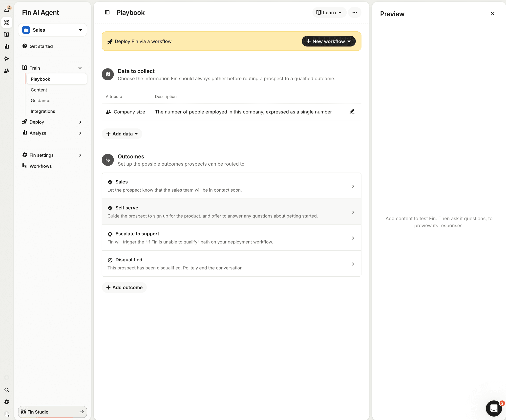
Task: Click the edit pencil for Company size
Action: click(352, 111)
